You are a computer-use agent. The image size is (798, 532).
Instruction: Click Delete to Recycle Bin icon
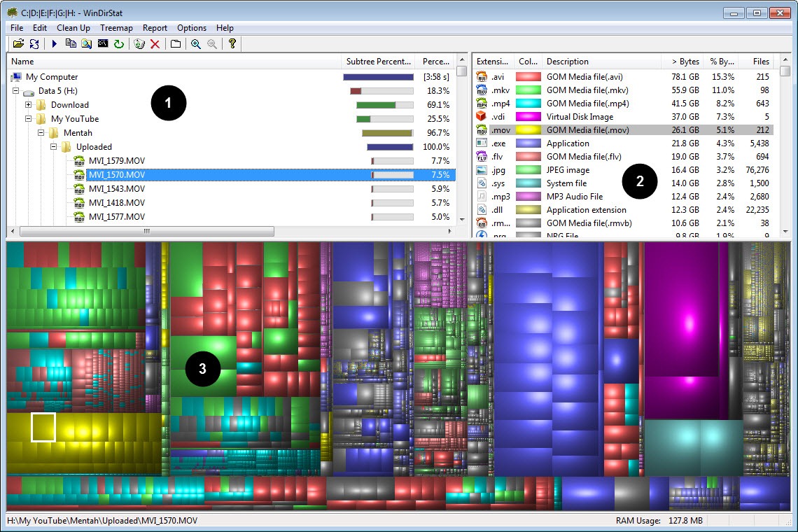pyautogui.click(x=139, y=44)
